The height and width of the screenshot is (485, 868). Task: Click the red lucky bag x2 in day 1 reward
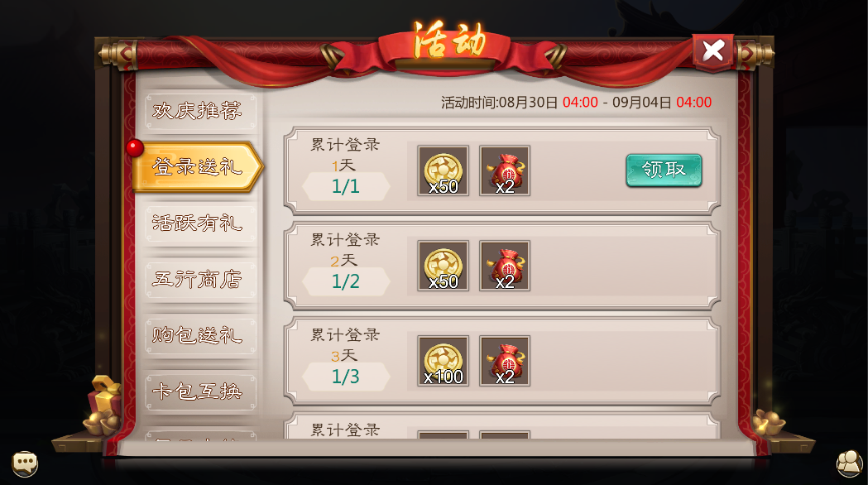pos(504,170)
